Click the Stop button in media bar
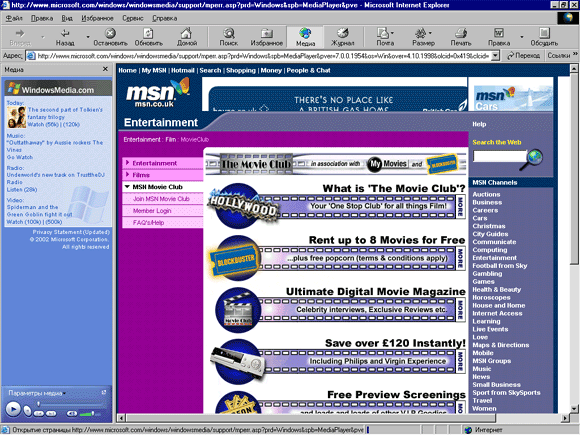 coord(27,411)
